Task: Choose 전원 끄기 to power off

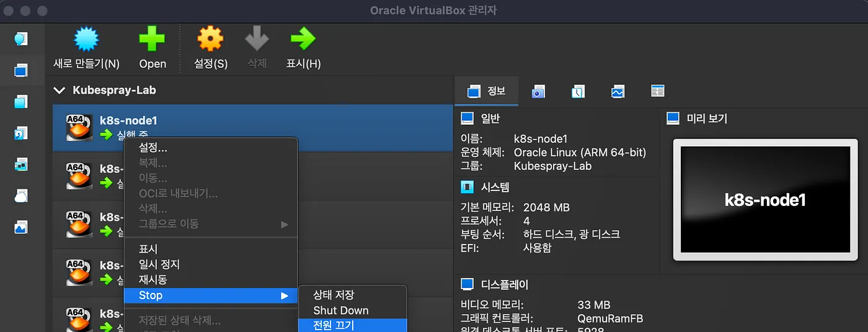Action: (352, 325)
